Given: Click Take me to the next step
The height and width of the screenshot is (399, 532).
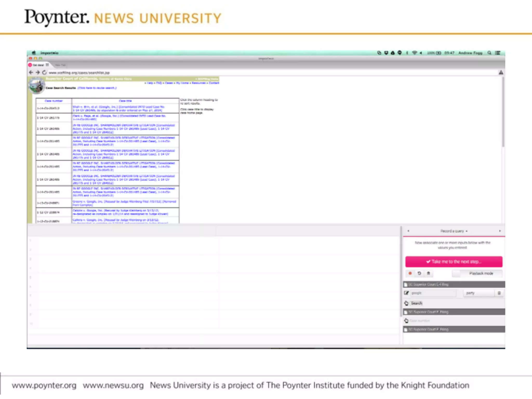Looking at the screenshot, I should click(x=454, y=262).
